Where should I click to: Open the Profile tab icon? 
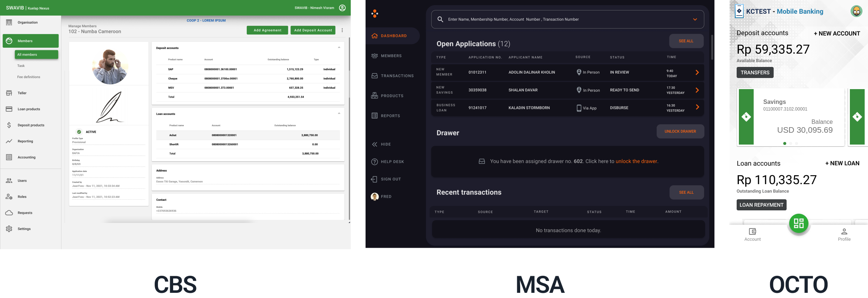pos(844,232)
